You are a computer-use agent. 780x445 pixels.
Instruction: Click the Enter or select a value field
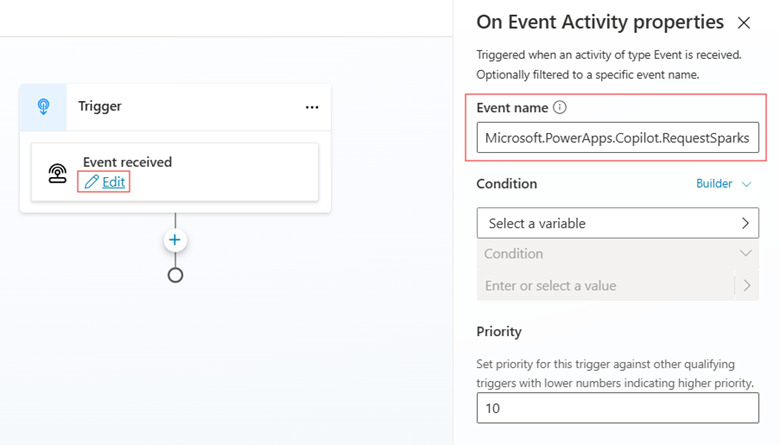tap(605, 286)
